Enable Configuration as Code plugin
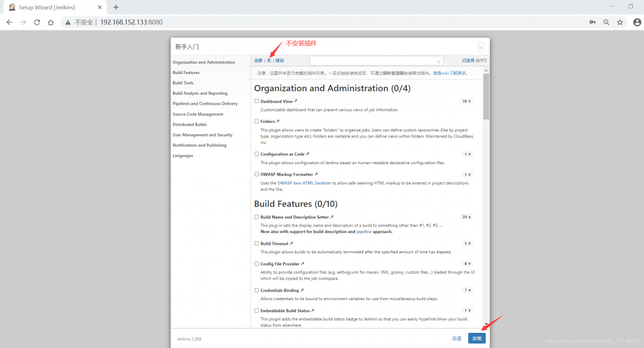Screen dimensions: 644x348 pos(257,154)
